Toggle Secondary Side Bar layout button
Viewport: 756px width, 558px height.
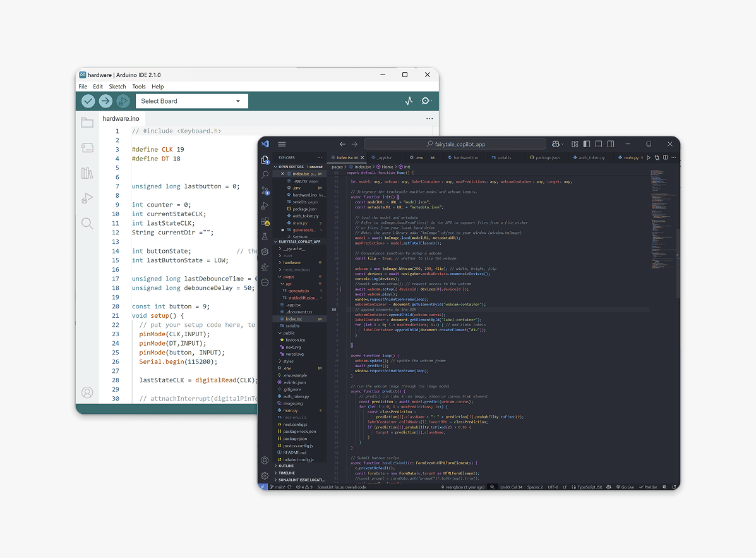pyautogui.click(x=611, y=144)
